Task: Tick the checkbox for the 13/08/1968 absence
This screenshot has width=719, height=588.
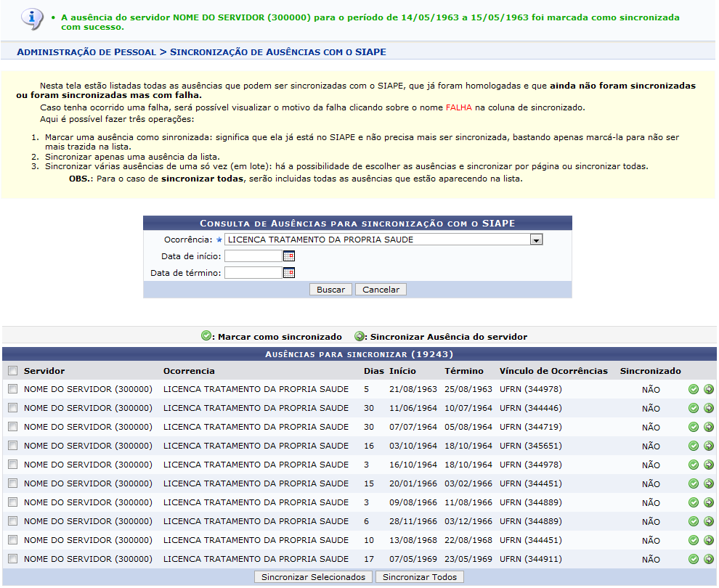Action: point(12,540)
